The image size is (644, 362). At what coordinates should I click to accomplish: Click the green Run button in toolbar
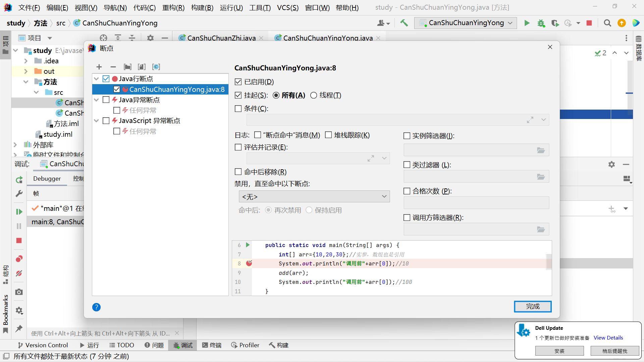[x=527, y=23]
